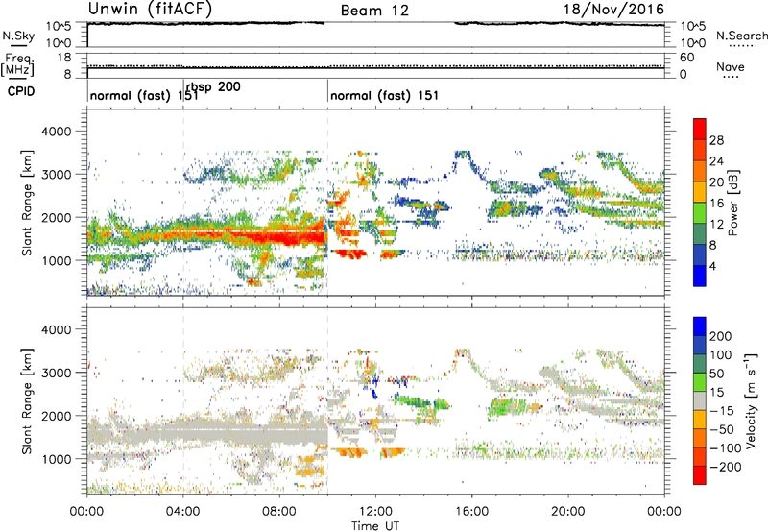768x532 pixels.
Task: Click the '-15' tick on the Velocity scale
Action: coord(722,410)
